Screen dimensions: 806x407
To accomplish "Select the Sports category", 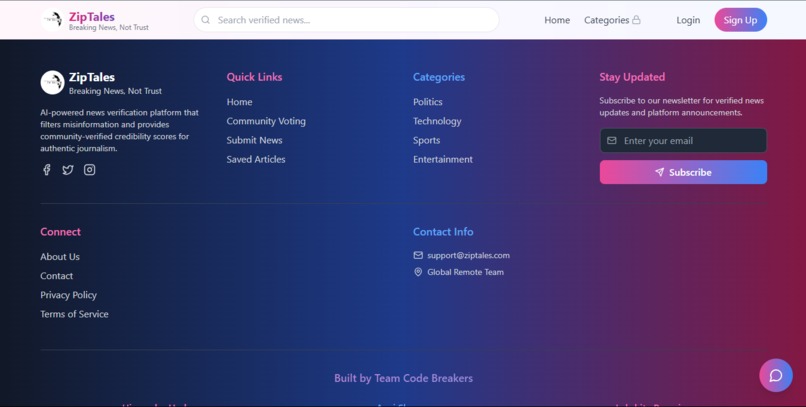I will coord(427,140).
